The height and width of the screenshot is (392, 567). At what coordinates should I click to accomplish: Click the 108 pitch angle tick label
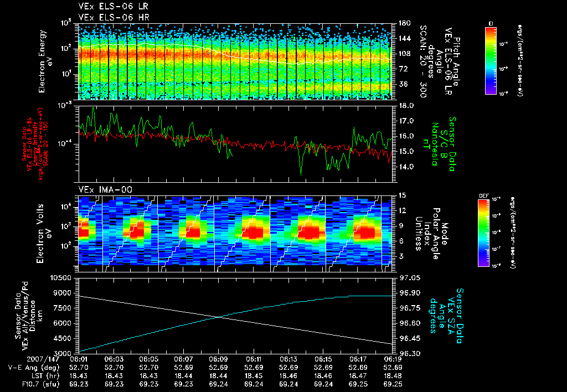pyautogui.click(x=405, y=54)
